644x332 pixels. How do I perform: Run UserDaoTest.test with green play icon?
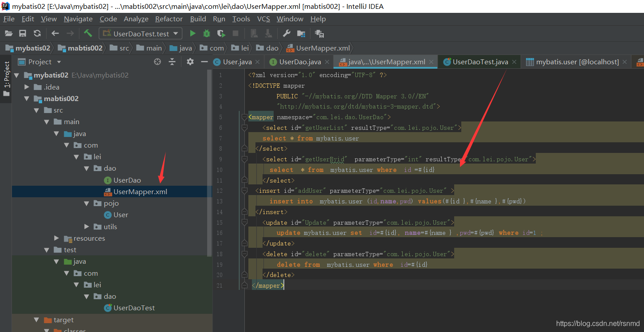click(192, 33)
